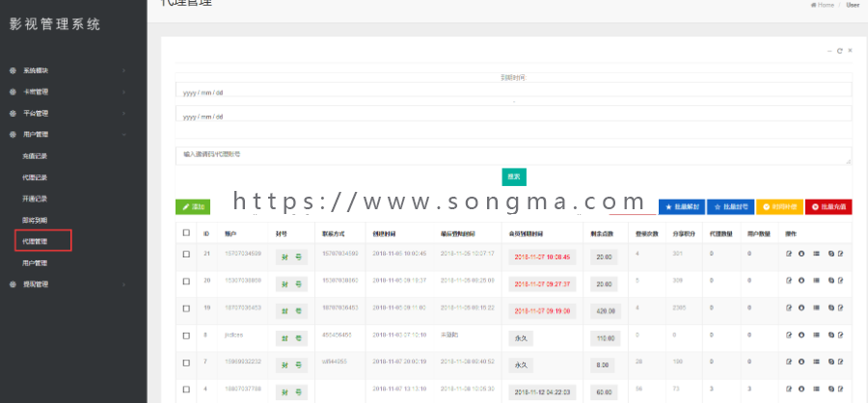
Task: Click the gear icon beside 卡密管理
Action: (x=13, y=92)
